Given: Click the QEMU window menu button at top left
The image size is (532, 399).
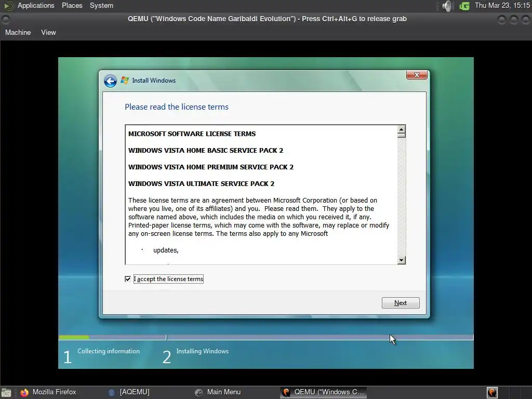Looking at the screenshot, I should click(x=6, y=19).
